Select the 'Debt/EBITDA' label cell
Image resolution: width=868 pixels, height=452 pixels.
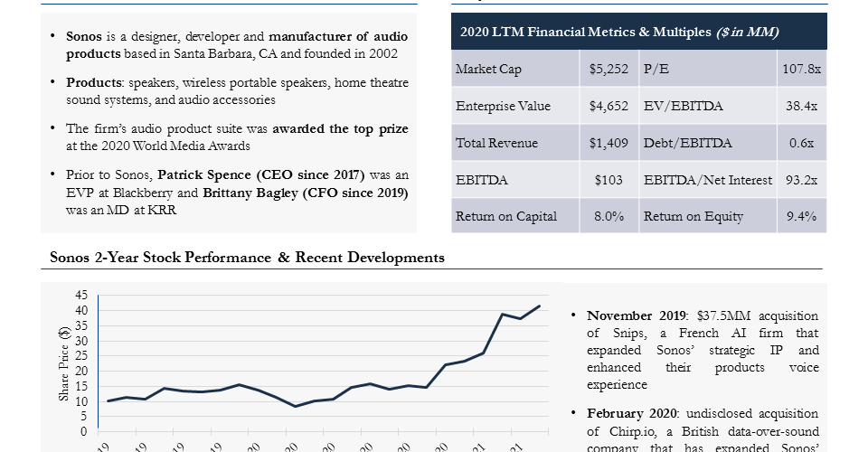pos(708,143)
